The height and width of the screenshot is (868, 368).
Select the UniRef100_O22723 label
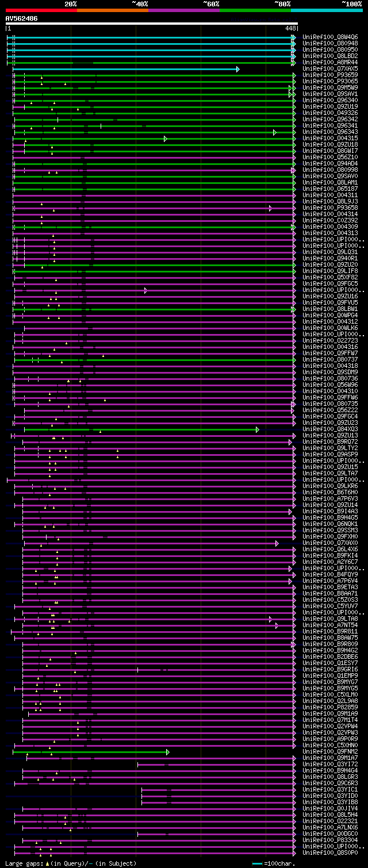click(x=330, y=340)
